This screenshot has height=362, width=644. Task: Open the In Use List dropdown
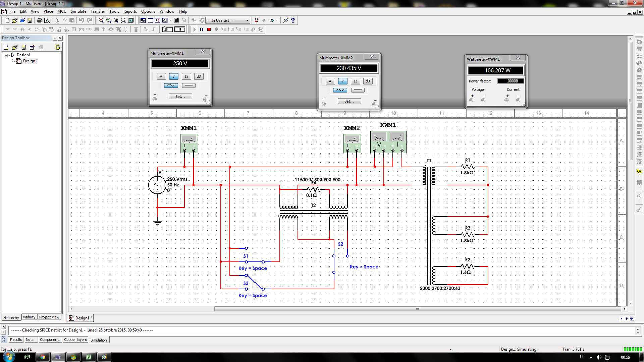[x=247, y=20]
